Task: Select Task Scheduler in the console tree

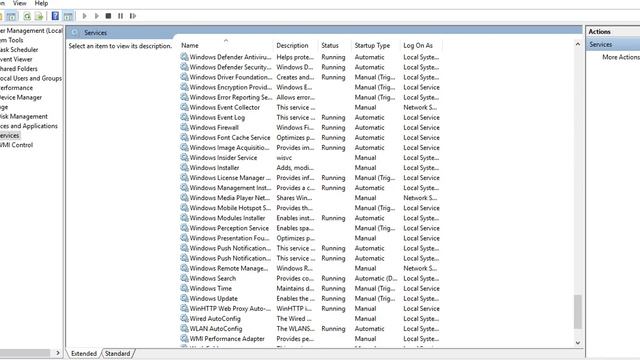Action: pos(19,50)
